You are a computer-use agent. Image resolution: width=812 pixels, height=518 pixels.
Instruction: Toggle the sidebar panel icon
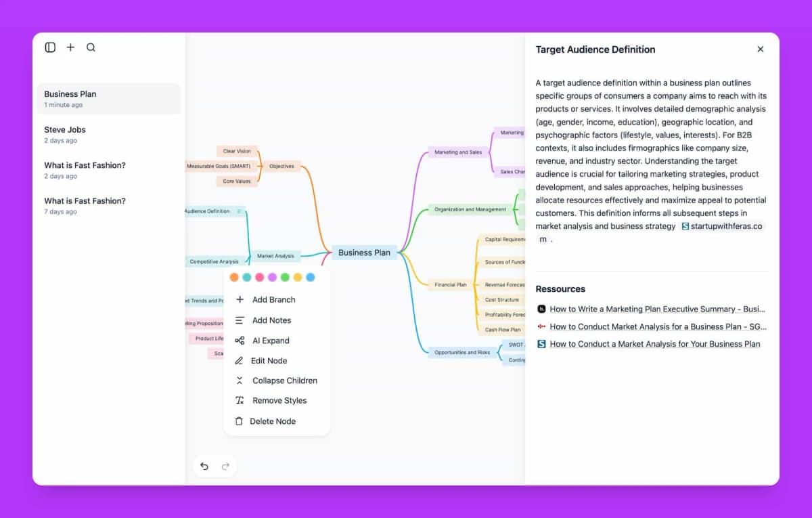pyautogui.click(x=50, y=47)
